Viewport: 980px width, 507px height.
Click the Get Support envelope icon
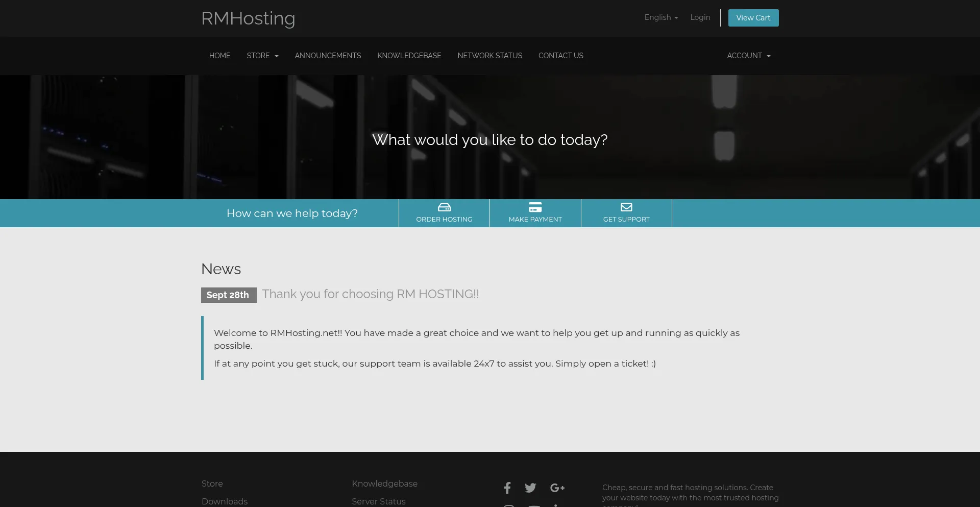click(626, 207)
